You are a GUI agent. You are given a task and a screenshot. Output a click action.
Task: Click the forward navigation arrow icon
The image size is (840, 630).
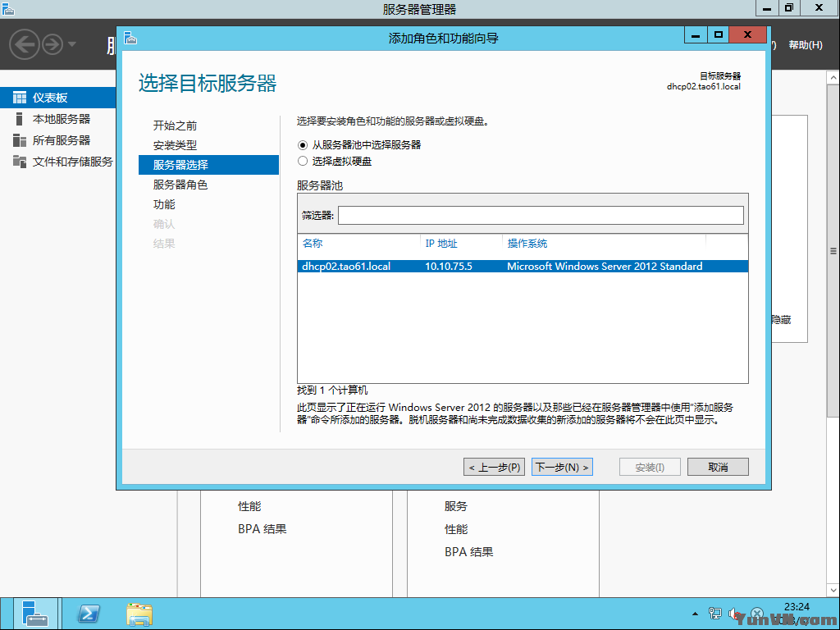tap(52, 44)
